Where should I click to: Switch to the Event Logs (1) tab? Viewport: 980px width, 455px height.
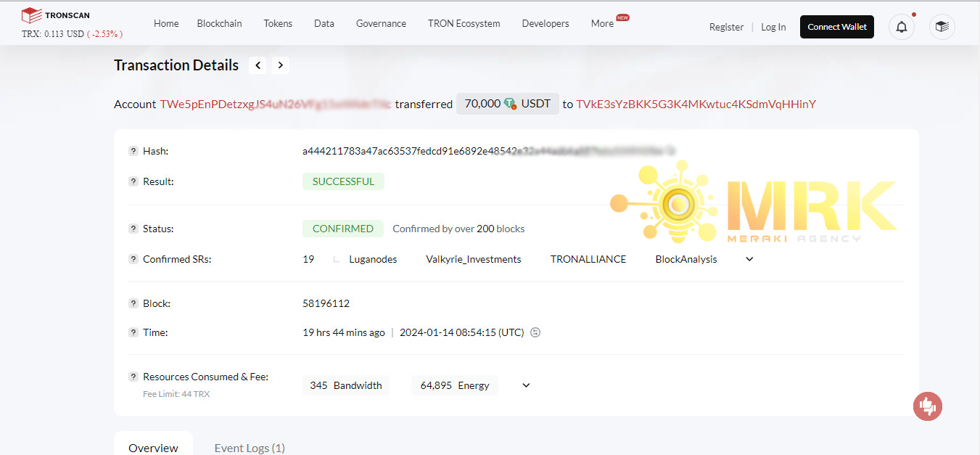pyautogui.click(x=250, y=448)
